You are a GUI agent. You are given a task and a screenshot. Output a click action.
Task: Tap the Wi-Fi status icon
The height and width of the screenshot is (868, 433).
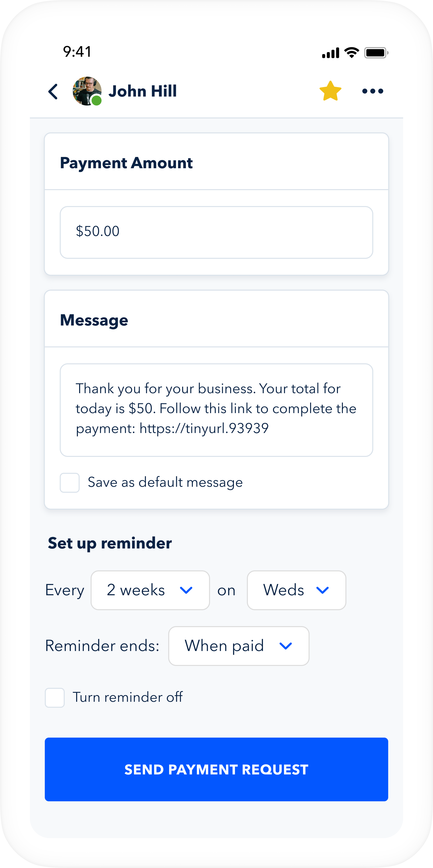[x=351, y=53]
